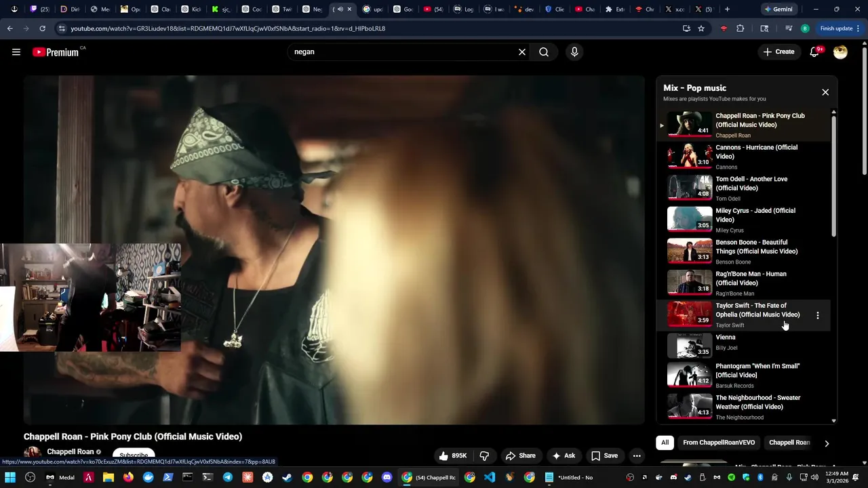Bookmark this page with the star
Image resolution: width=868 pixels, height=488 pixels.
pyautogui.click(x=701, y=28)
